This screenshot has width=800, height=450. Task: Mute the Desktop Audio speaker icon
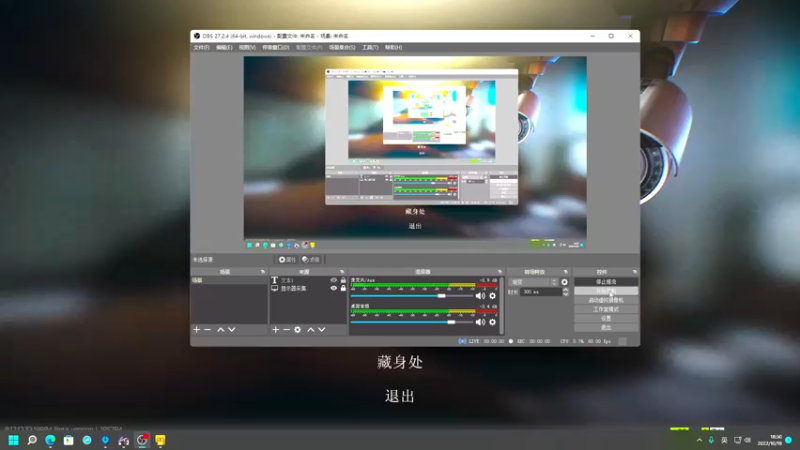[x=481, y=322]
